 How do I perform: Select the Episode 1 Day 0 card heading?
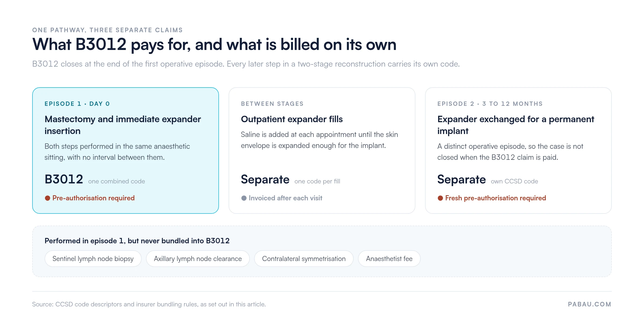coord(77,104)
